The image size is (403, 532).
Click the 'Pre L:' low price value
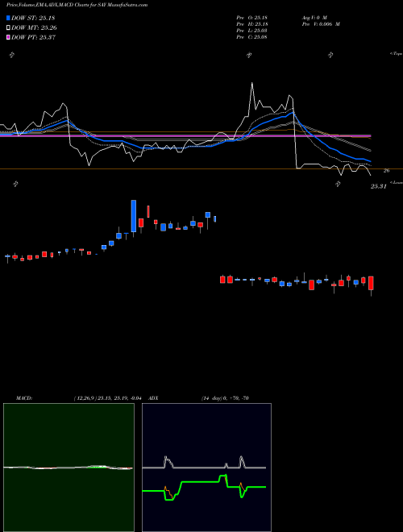[252, 31]
